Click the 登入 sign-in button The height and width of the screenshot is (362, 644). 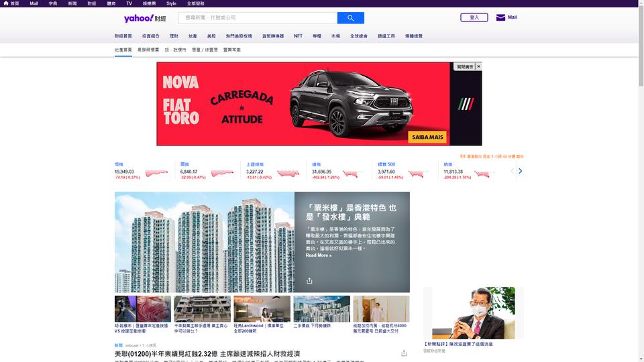point(474,17)
